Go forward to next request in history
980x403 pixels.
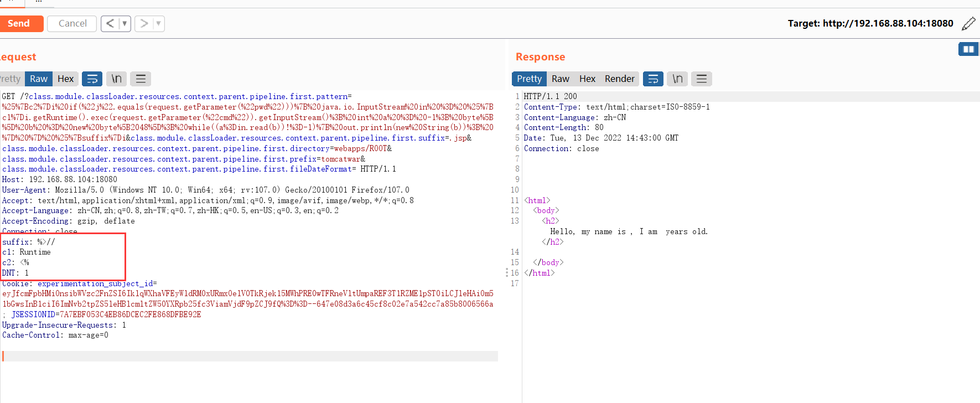[144, 23]
